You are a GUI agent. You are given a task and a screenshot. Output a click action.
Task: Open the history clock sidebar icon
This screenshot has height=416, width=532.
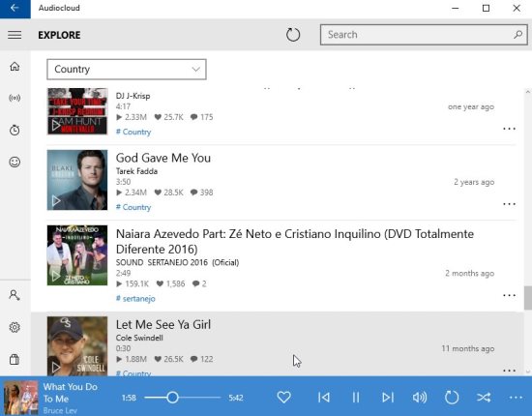coord(15,130)
